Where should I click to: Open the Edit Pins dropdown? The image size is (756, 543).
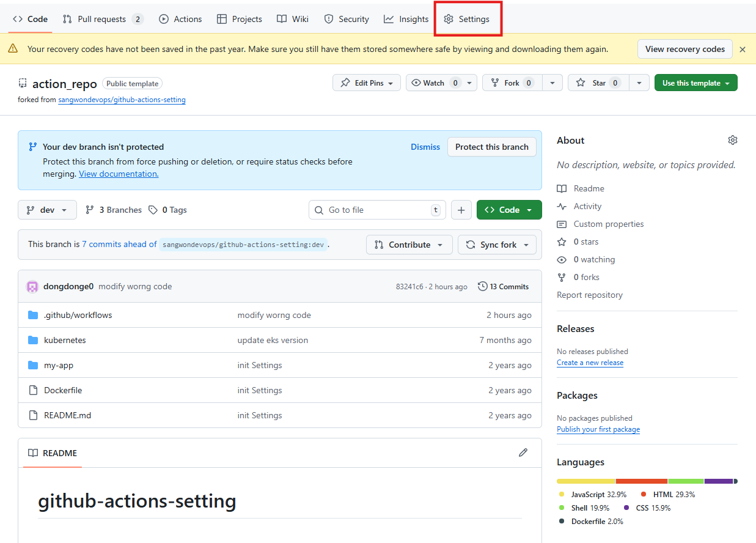pos(367,83)
